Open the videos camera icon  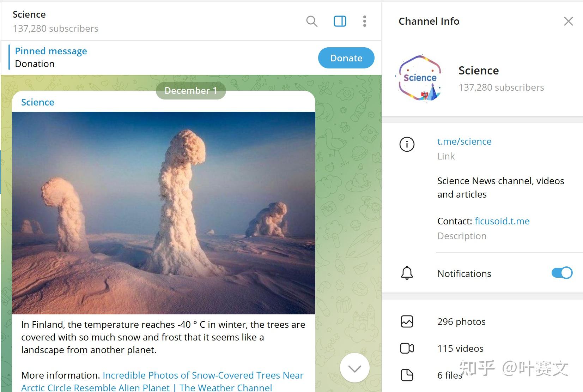click(407, 348)
